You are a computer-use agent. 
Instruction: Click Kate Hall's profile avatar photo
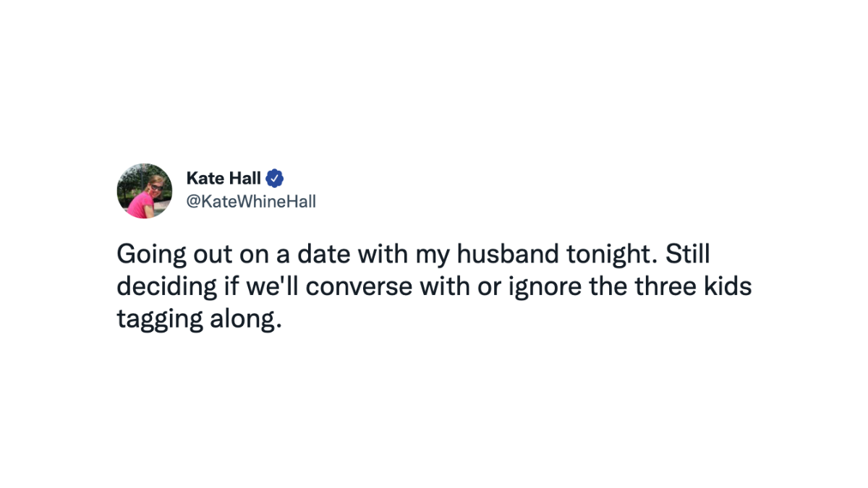145,191
